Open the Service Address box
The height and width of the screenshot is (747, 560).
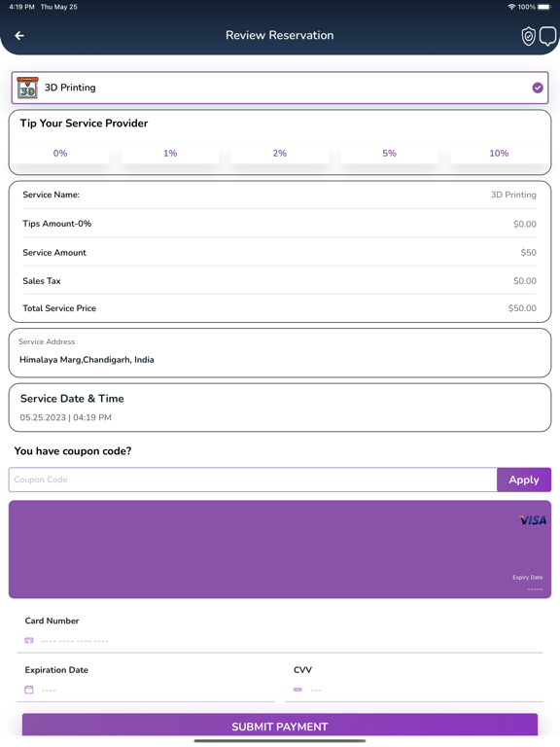click(280, 352)
